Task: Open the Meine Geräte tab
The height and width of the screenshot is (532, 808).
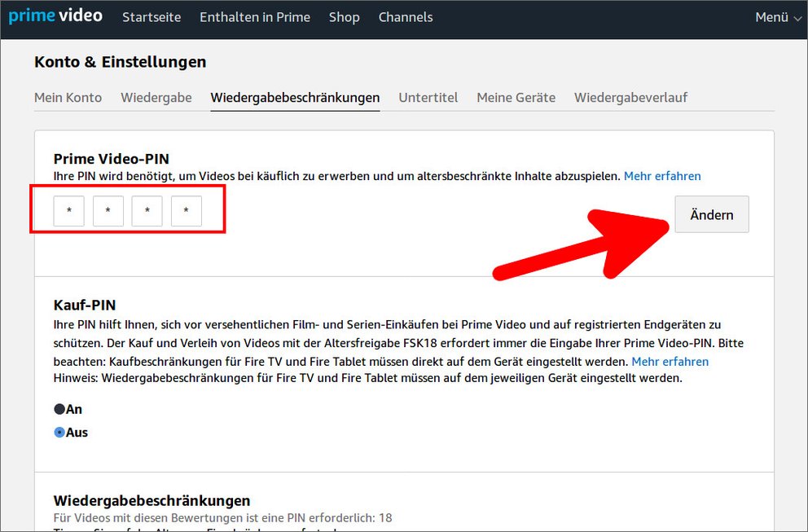Action: 516,97
